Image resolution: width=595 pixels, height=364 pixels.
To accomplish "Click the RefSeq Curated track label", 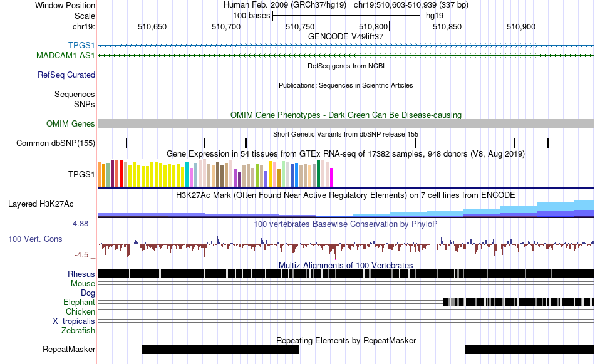I will [x=66, y=75].
